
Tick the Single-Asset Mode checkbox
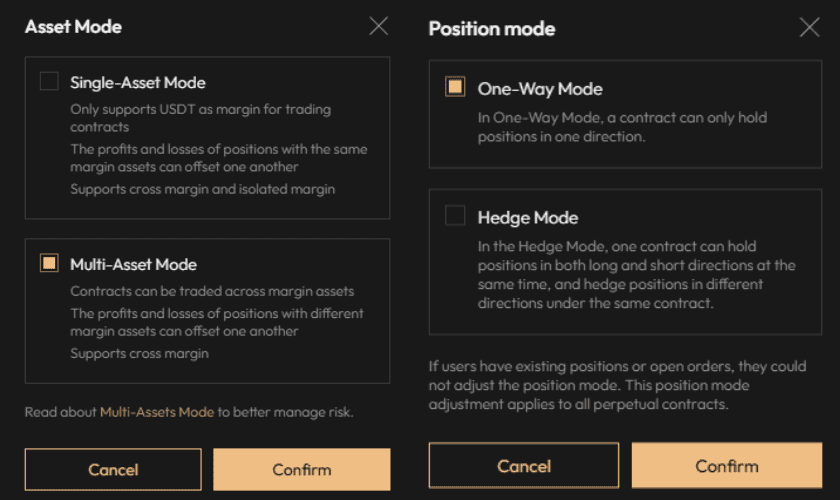click(49, 82)
